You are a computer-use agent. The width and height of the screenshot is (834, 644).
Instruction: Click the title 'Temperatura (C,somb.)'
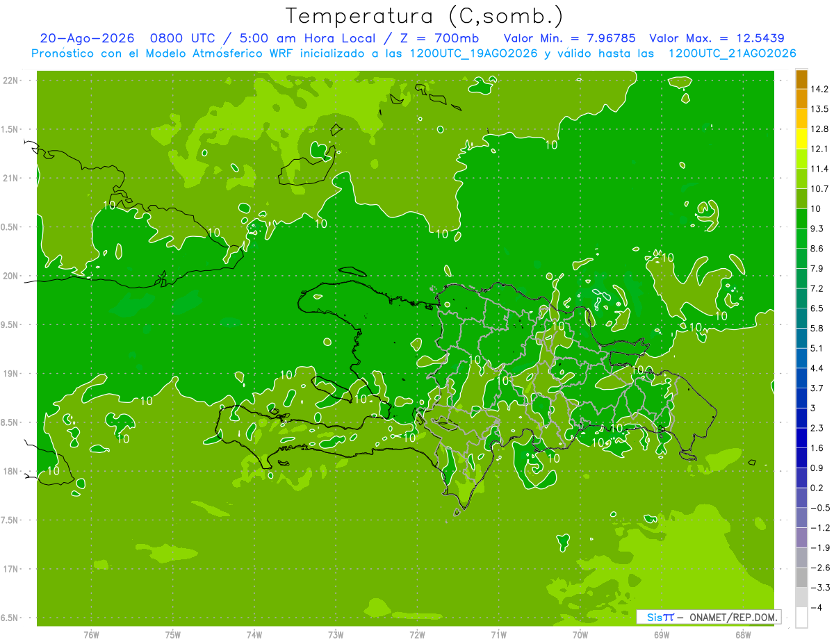click(x=425, y=16)
